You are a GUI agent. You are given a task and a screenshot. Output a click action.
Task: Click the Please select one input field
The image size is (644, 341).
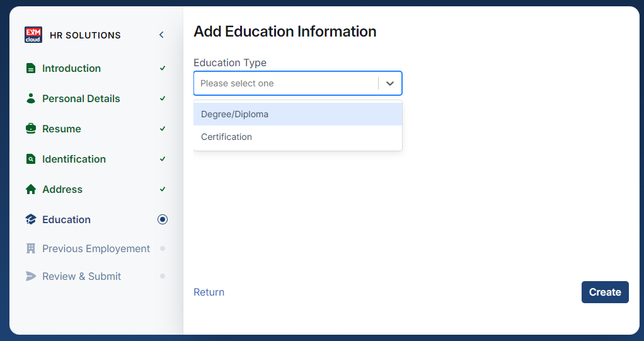click(286, 83)
